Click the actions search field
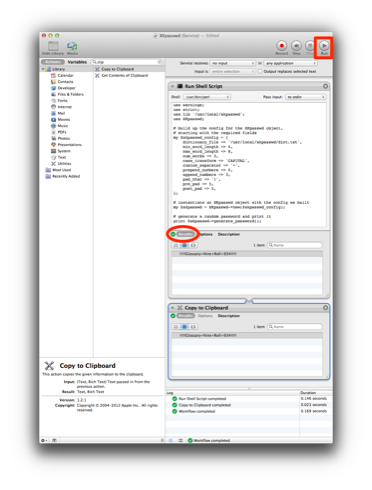This screenshot has width=372, height=490. [127, 62]
